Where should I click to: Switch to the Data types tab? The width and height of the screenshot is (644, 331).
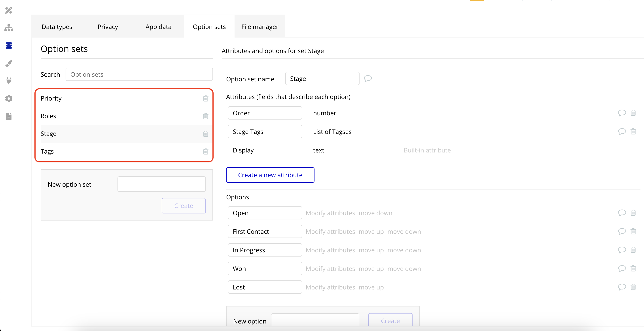point(57,27)
